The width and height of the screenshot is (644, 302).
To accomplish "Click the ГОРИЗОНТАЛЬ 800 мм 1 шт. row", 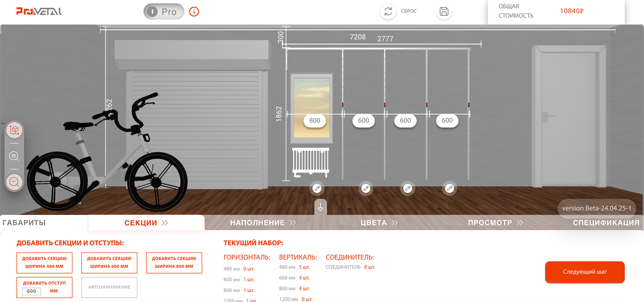I will pyautogui.click(x=239, y=290).
